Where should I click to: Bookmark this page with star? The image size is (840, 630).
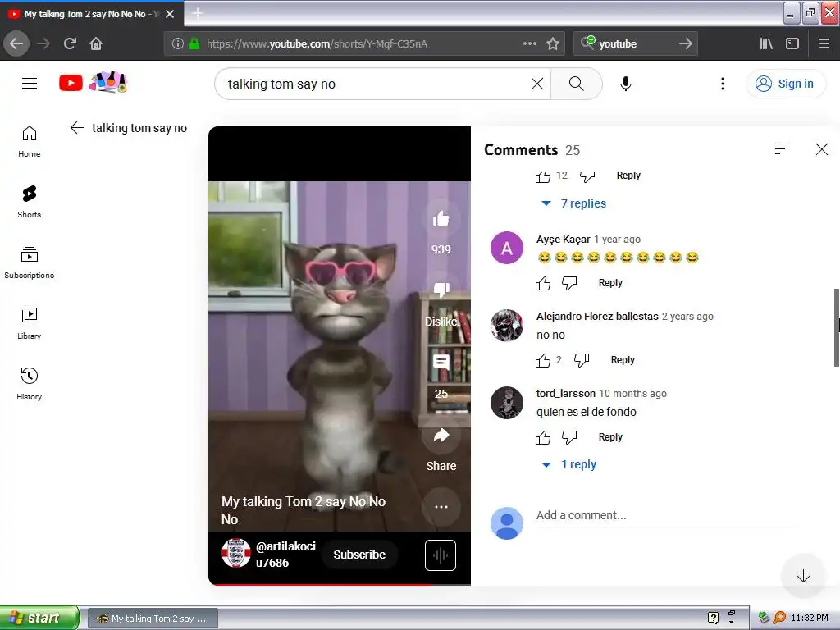(x=553, y=43)
